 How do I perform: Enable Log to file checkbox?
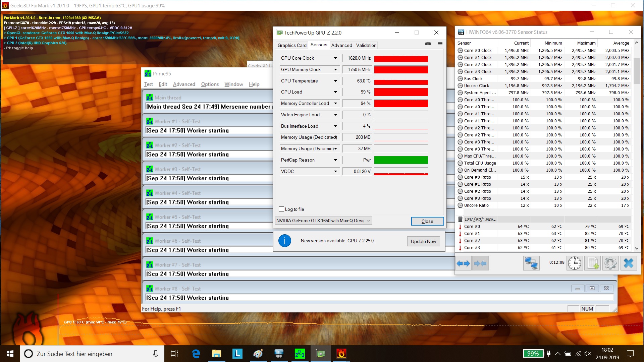click(x=281, y=209)
